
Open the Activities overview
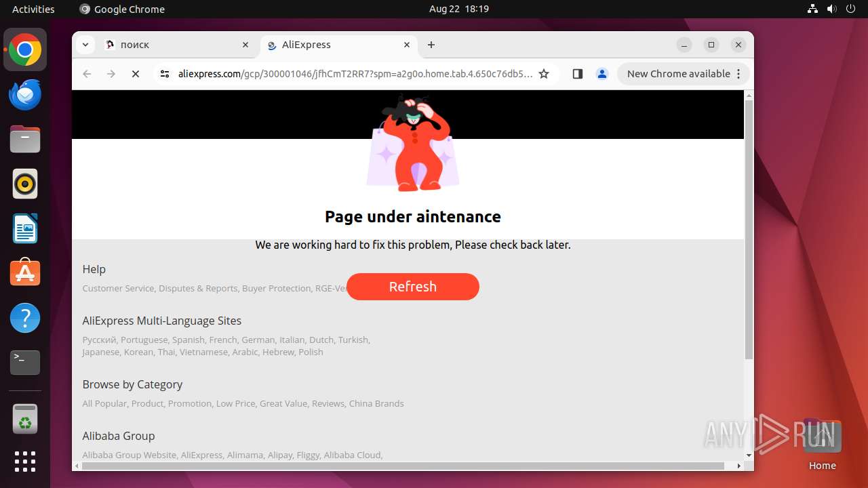click(x=33, y=9)
